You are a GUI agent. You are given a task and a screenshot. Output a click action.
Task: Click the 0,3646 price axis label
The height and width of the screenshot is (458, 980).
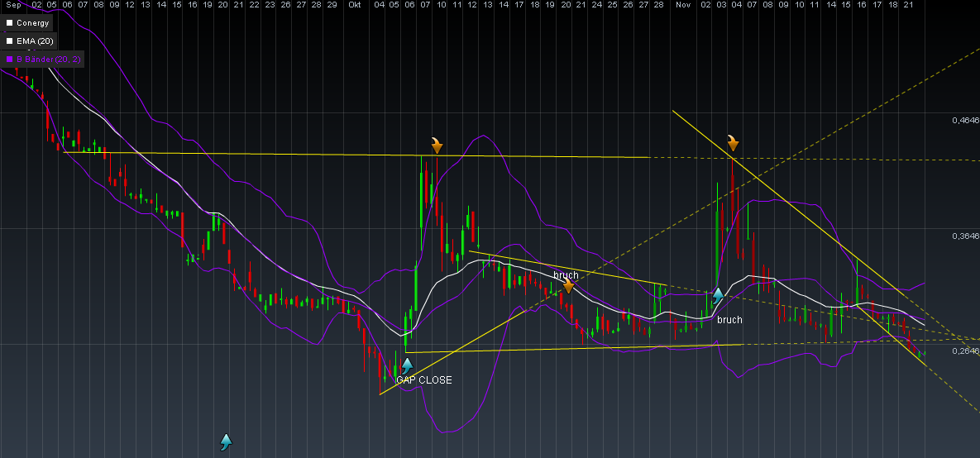[964, 236]
